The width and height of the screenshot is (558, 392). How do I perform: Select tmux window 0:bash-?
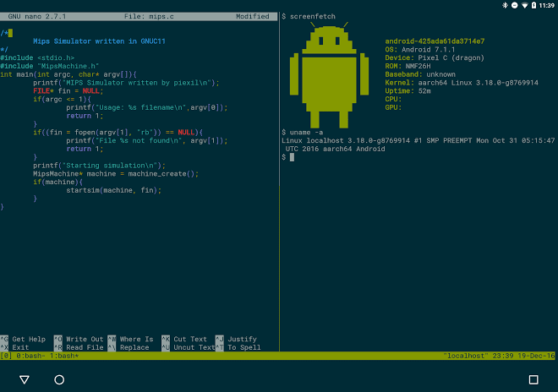(x=30, y=356)
